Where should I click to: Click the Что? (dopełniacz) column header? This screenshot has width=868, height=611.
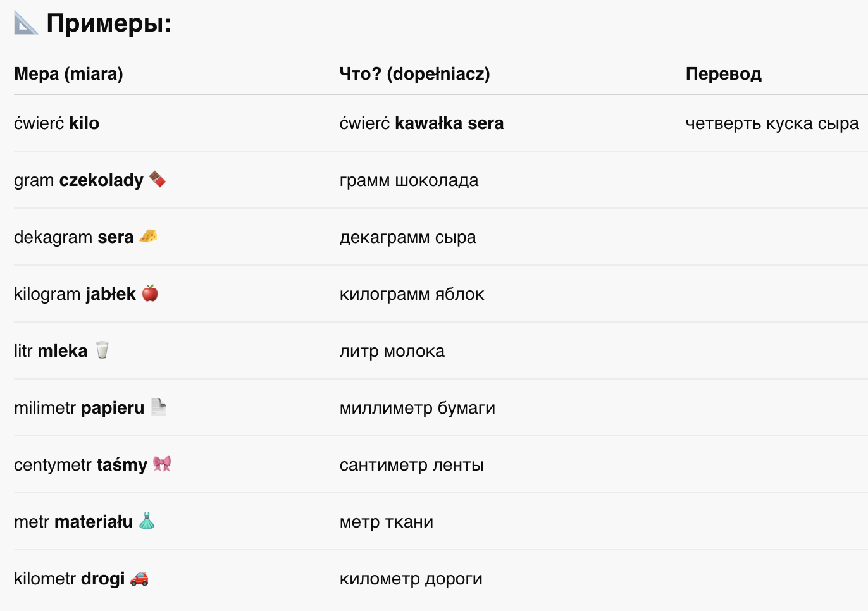(x=414, y=74)
